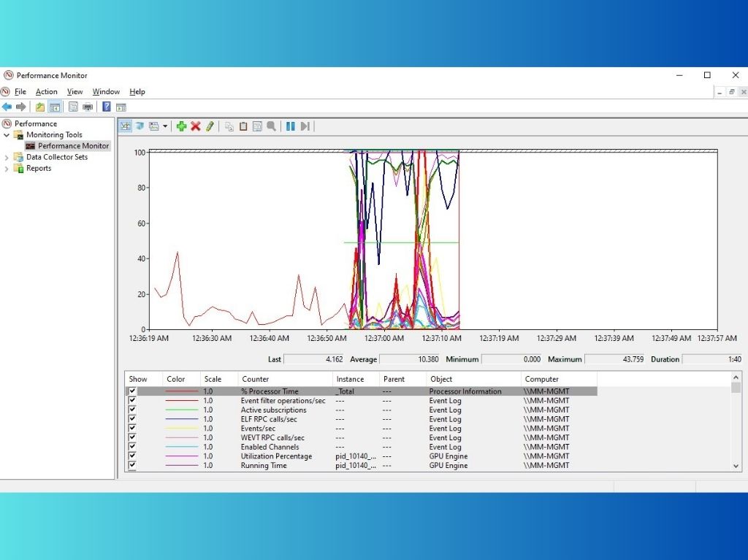This screenshot has width=748, height=560.
Task: Open graph Properties icon beside clipboard
Action: pos(257,126)
